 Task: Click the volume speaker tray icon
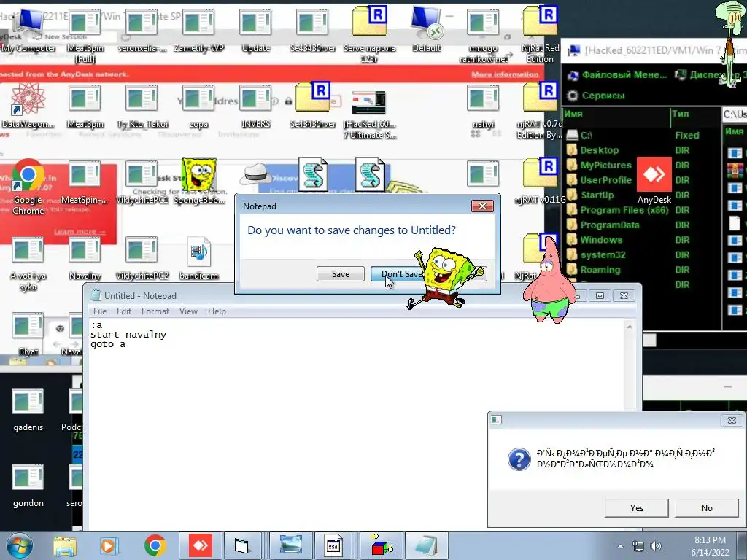(x=656, y=546)
